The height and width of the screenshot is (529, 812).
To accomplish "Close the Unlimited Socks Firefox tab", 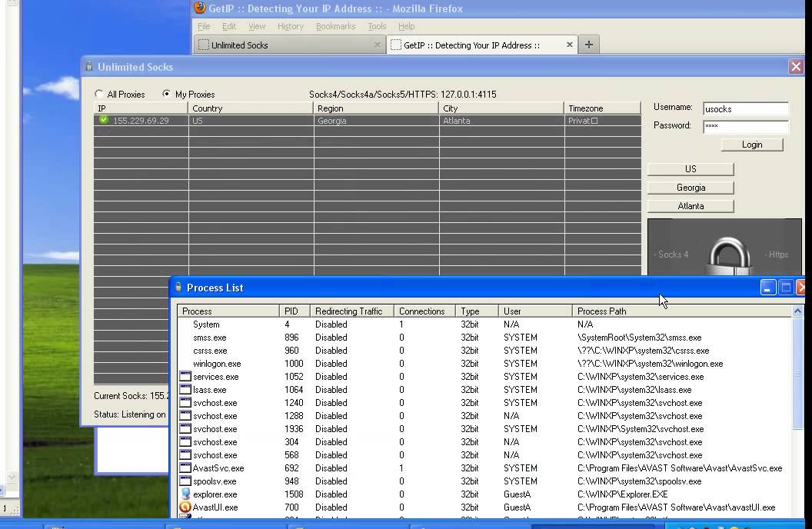I will (x=378, y=45).
